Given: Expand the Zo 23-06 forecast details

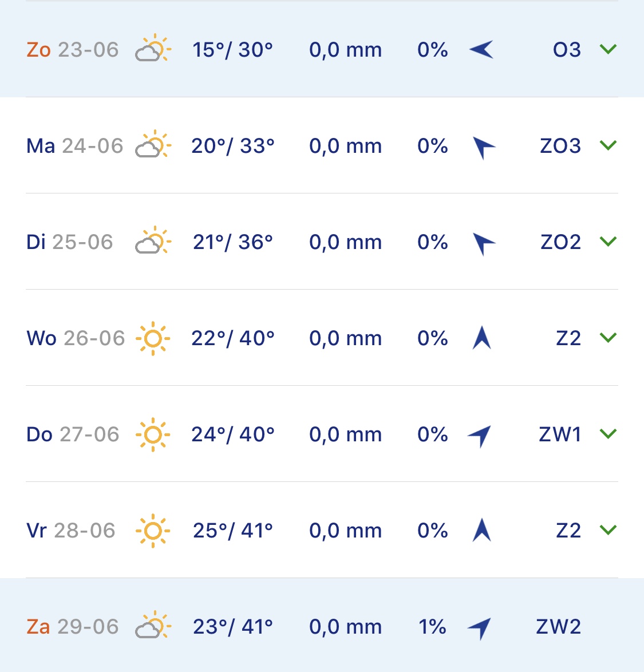Looking at the screenshot, I should click(608, 49).
